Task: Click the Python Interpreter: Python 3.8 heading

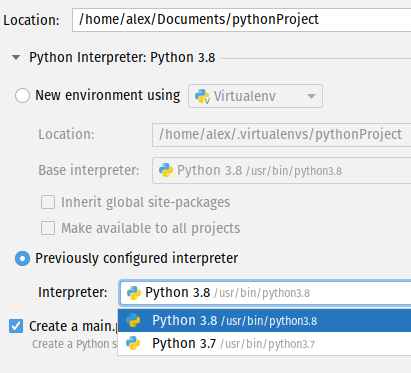Action: [x=122, y=58]
